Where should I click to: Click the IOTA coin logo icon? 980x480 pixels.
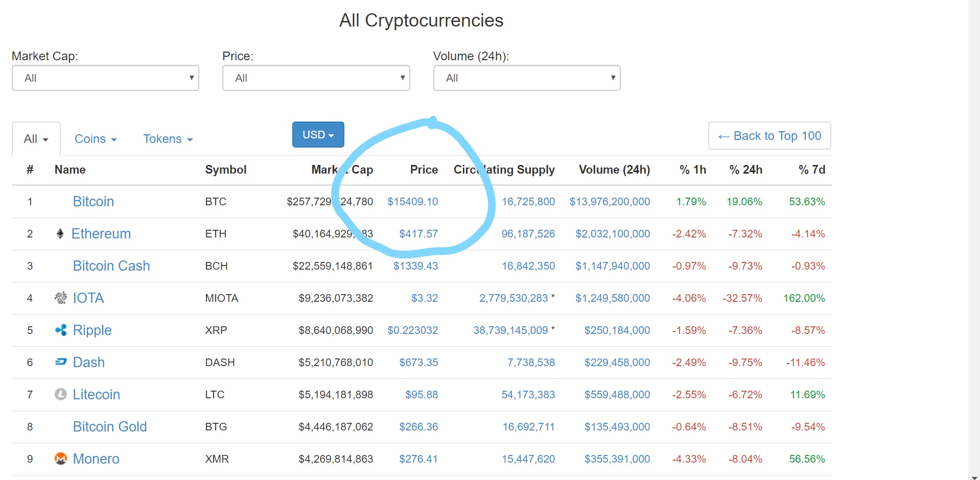[61, 298]
